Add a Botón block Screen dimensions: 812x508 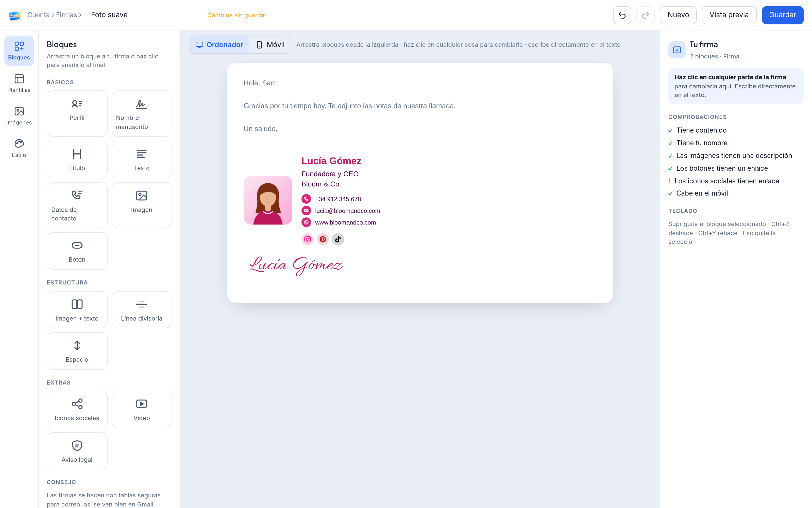click(x=77, y=251)
